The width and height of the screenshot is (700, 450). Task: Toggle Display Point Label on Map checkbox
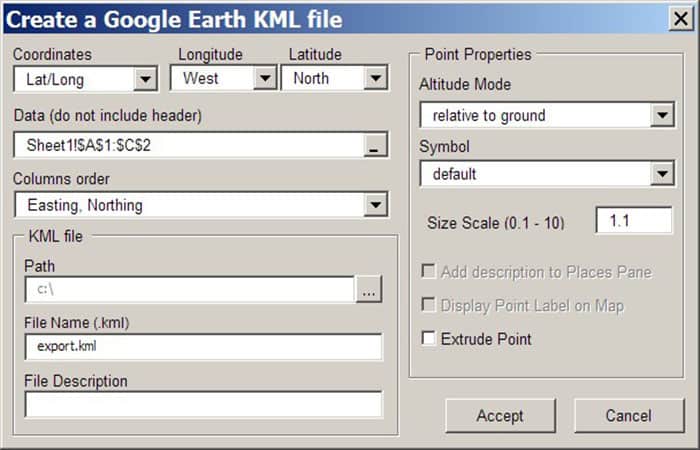(428, 305)
